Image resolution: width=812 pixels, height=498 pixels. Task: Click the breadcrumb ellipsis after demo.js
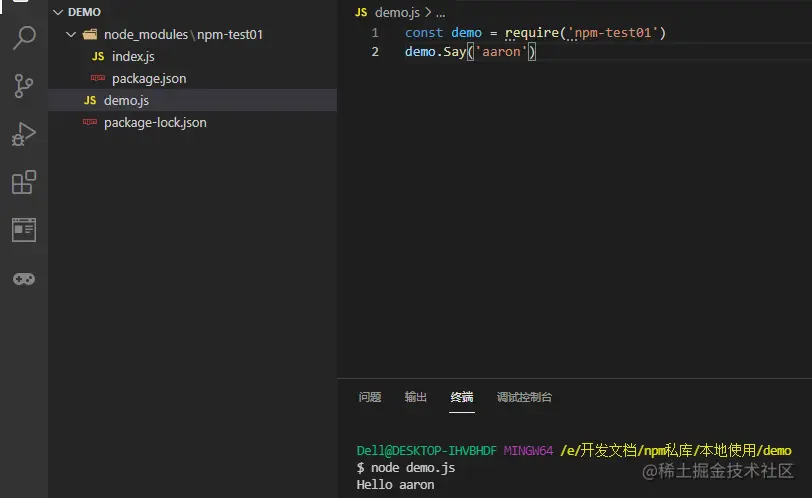click(x=441, y=13)
